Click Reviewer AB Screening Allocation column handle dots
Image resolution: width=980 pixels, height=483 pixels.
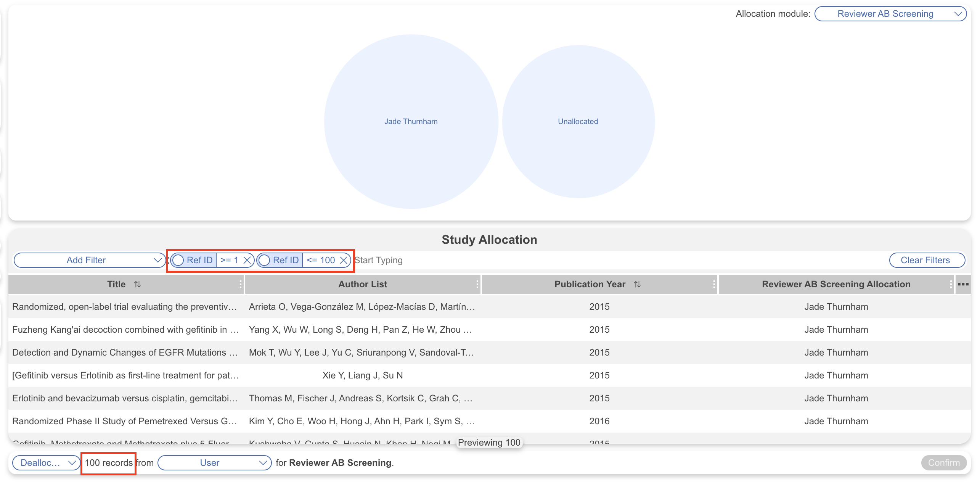pos(951,284)
